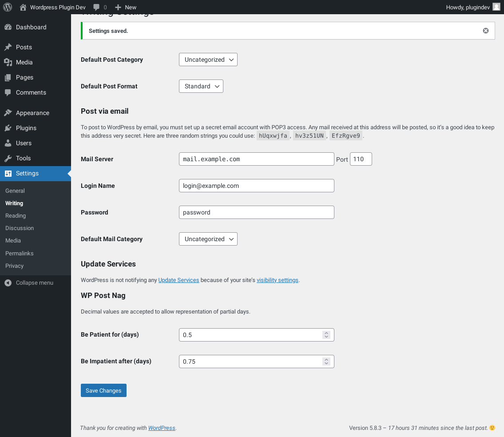
Task: Open Tools menu label
Action: [x=24, y=158]
